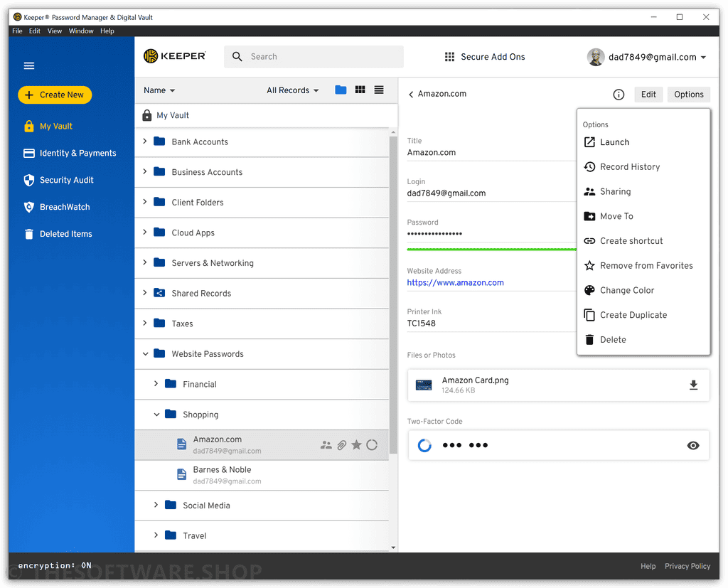Expand the Cloud Apps folder

[x=145, y=232]
